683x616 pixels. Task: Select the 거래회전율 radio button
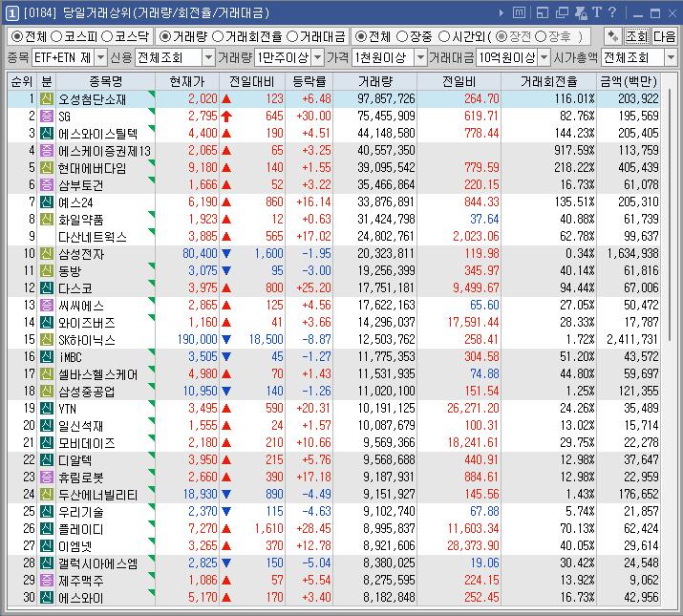[x=218, y=36]
